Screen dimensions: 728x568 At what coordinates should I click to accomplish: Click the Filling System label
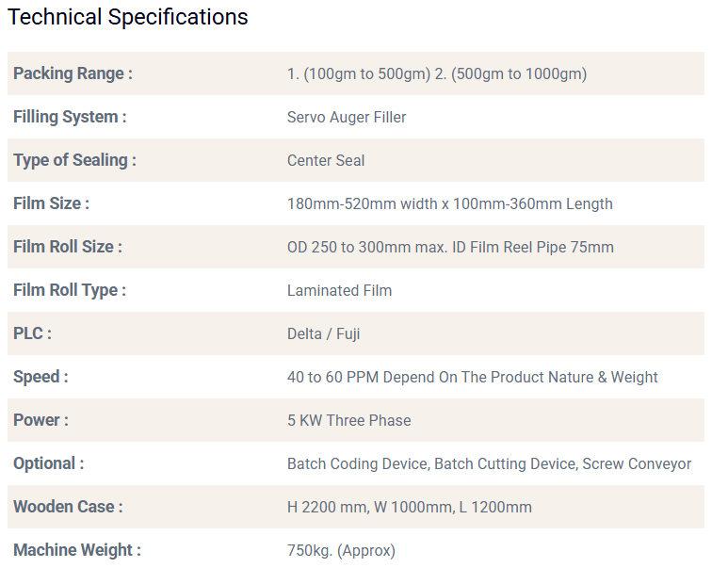tap(70, 117)
